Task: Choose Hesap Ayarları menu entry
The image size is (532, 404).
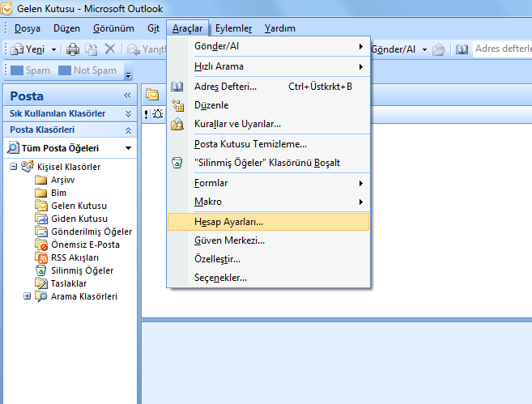Action: tap(268, 222)
